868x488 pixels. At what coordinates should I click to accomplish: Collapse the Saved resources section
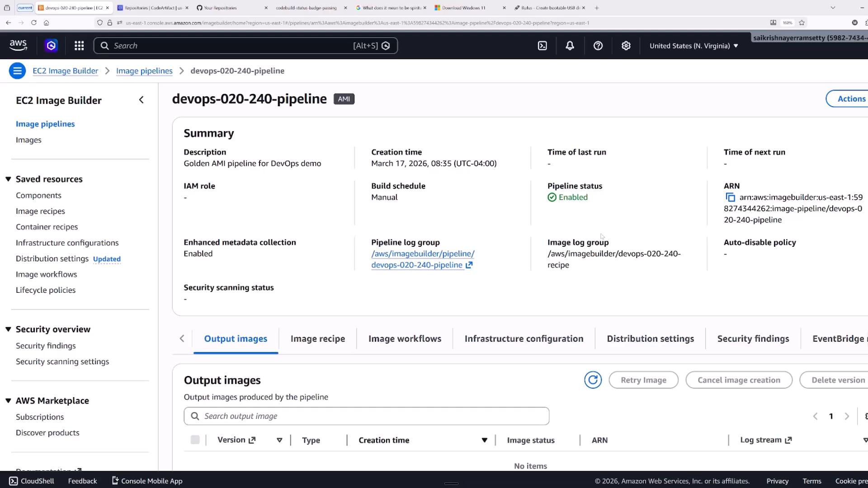pyautogui.click(x=8, y=179)
